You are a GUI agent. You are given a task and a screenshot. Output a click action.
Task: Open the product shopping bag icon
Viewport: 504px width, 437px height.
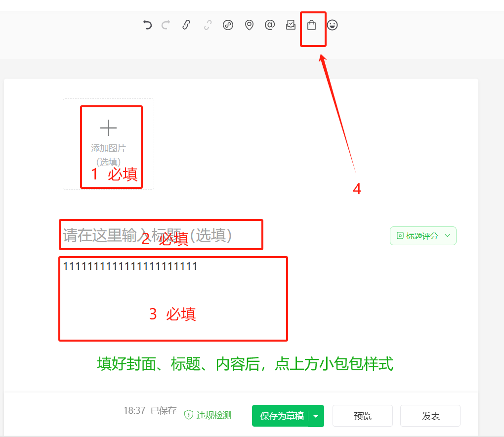click(312, 25)
